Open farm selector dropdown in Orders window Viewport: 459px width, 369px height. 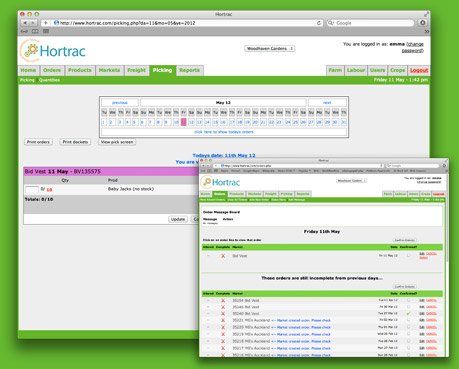352,181
